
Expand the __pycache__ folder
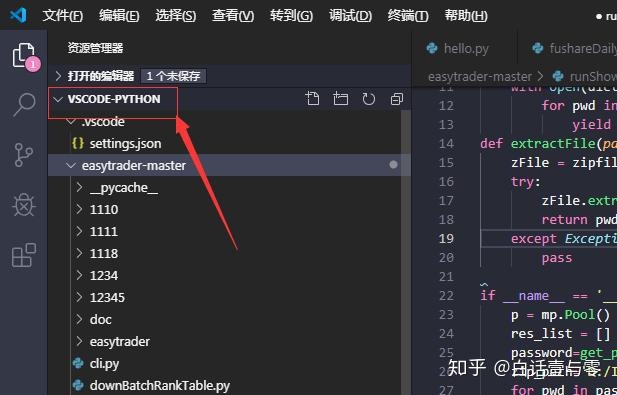[79, 187]
